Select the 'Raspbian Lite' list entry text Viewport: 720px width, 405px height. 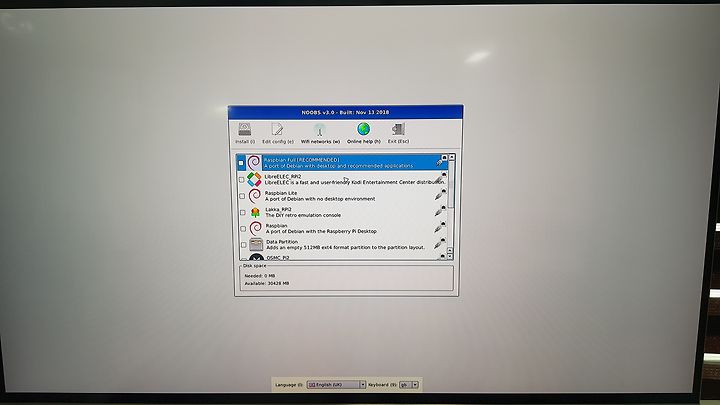click(281, 193)
